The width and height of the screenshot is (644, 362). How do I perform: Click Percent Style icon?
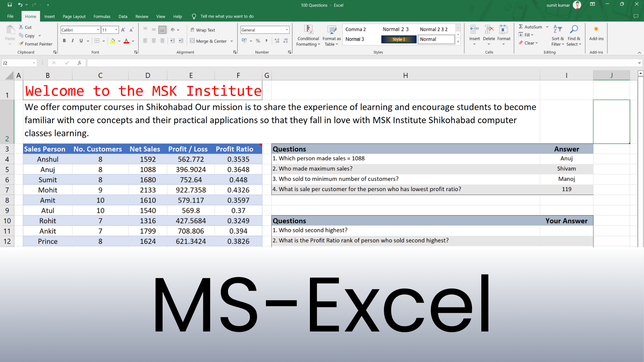click(x=258, y=41)
